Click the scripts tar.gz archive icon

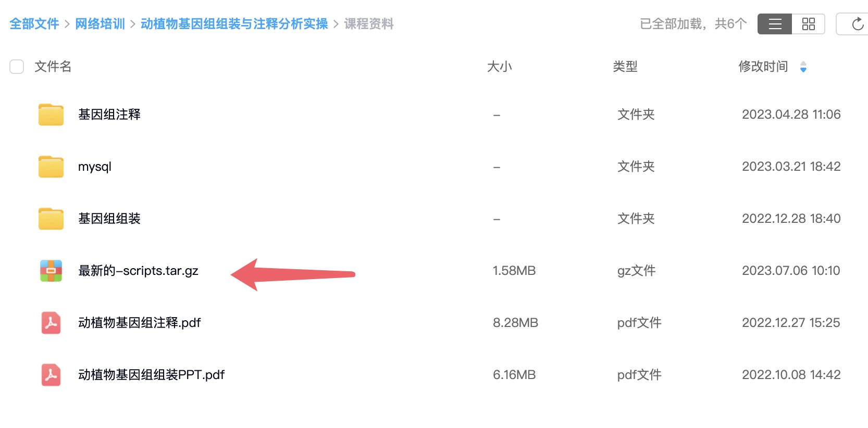click(x=51, y=271)
